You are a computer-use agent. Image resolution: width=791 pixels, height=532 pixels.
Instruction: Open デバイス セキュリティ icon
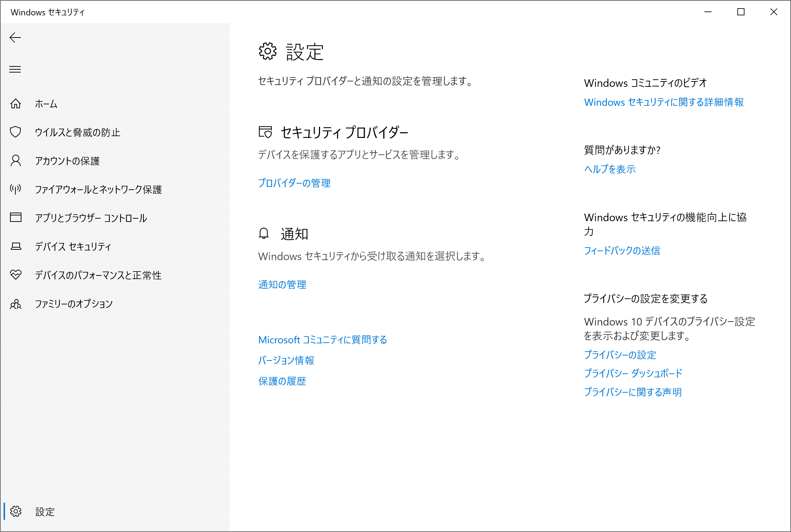(x=16, y=247)
